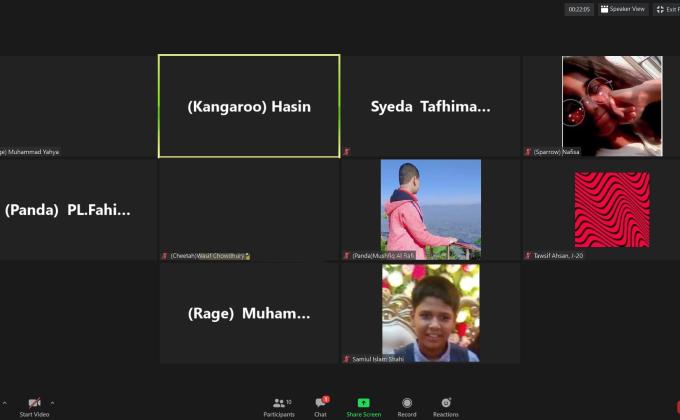Screen dimensions: 680x420
Task: Switch to Speaker View
Action: tap(623, 9)
